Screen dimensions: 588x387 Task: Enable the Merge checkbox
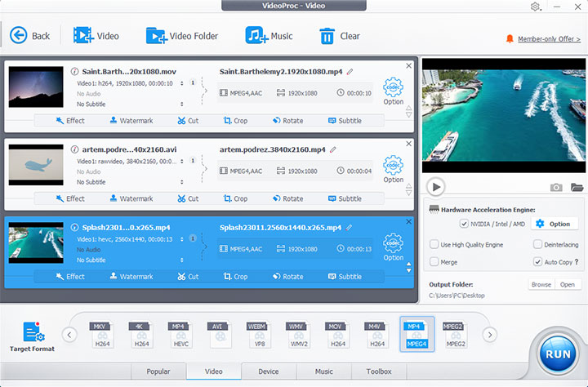click(434, 262)
